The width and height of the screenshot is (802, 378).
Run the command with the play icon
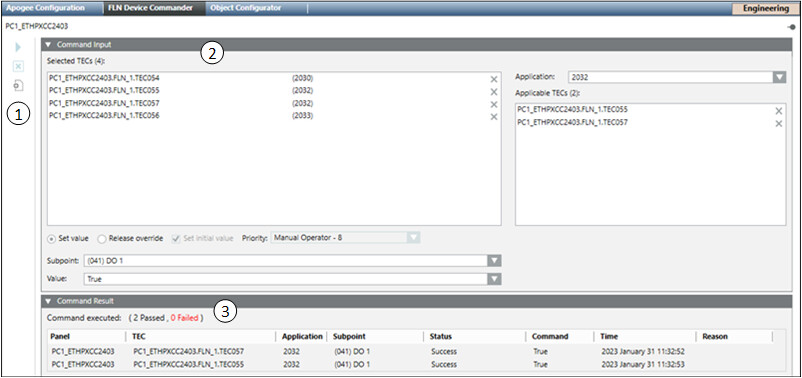18,48
